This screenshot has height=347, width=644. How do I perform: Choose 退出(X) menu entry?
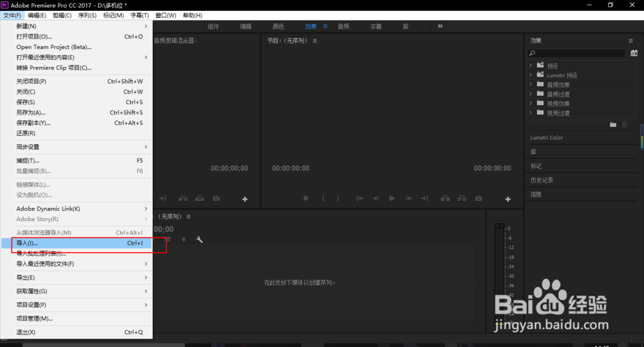[77, 332]
